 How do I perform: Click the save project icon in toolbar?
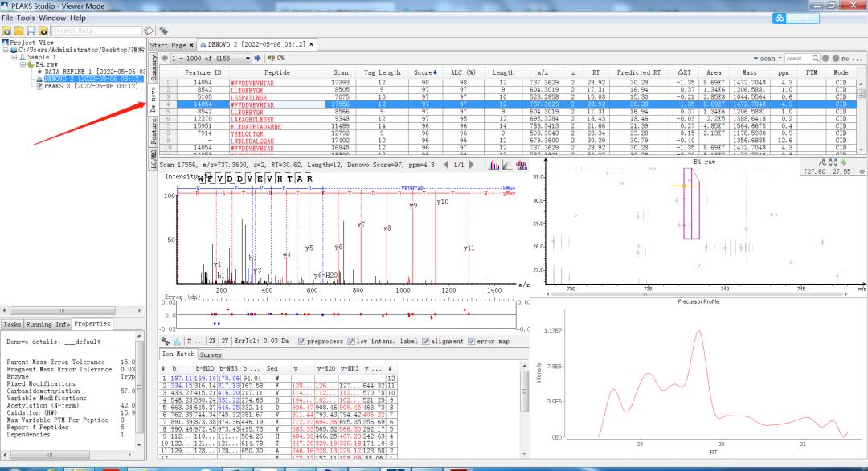pos(30,31)
